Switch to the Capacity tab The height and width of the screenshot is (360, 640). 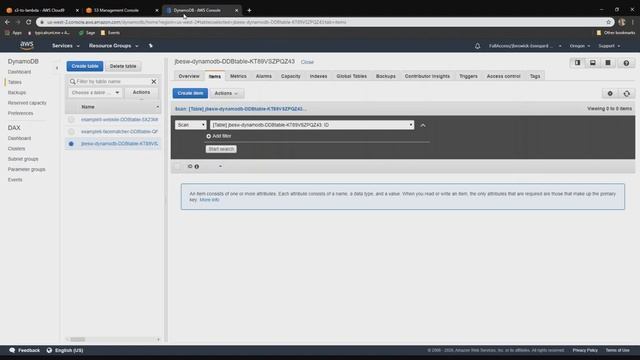(x=291, y=76)
